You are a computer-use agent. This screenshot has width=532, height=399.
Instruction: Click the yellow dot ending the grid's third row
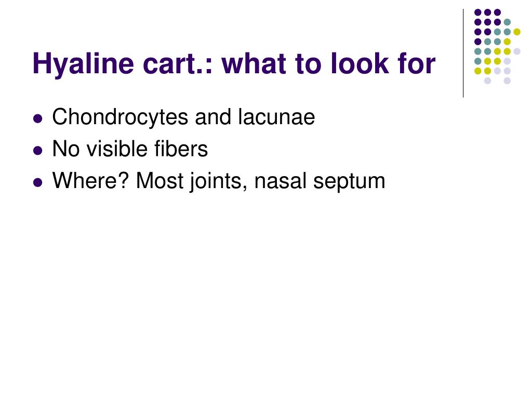(517, 32)
